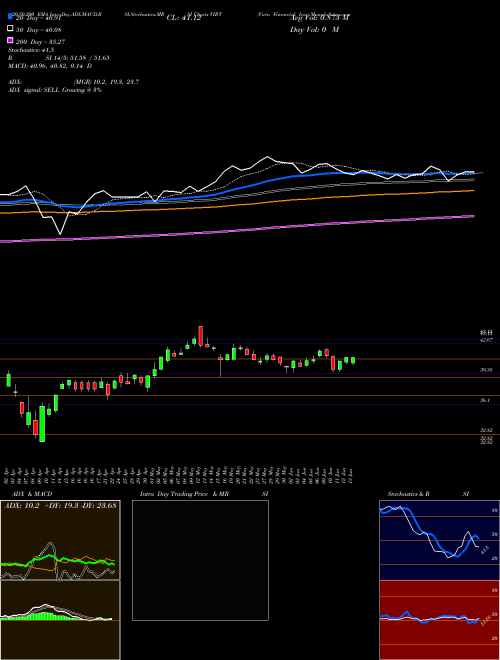This screenshot has width=500, height=660.
Task: Click the white 50 Day legend swatch
Action: 11,28
